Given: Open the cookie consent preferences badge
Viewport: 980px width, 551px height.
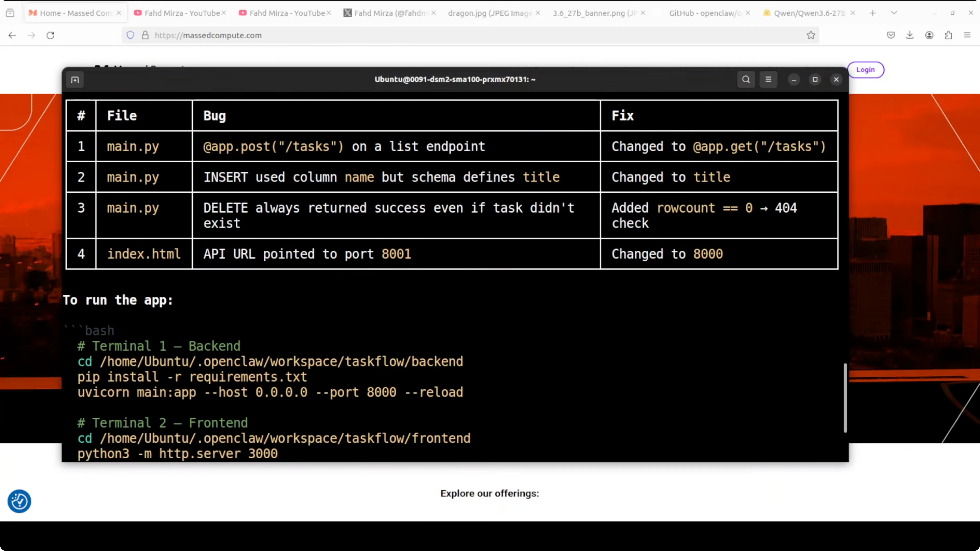Looking at the screenshot, I should tap(19, 501).
